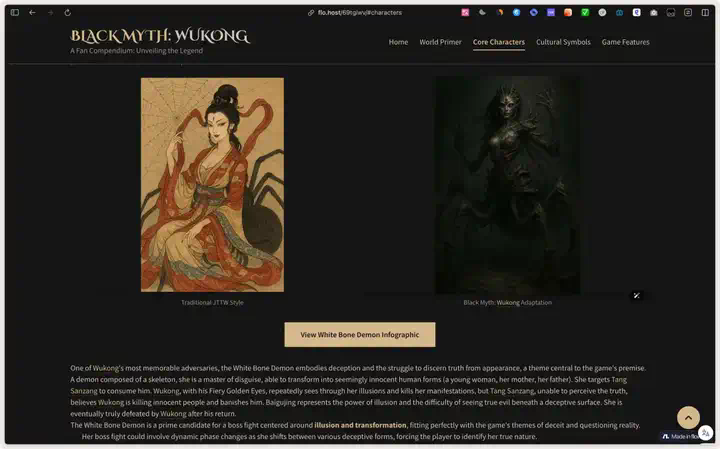Open the blue hexagon extension icon
Screen dimensions: 720x449
[x=534, y=12]
